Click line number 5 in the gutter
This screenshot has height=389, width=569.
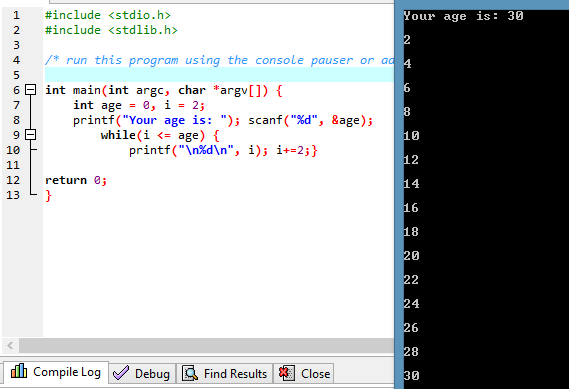pyautogui.click(x=16, y=75)
